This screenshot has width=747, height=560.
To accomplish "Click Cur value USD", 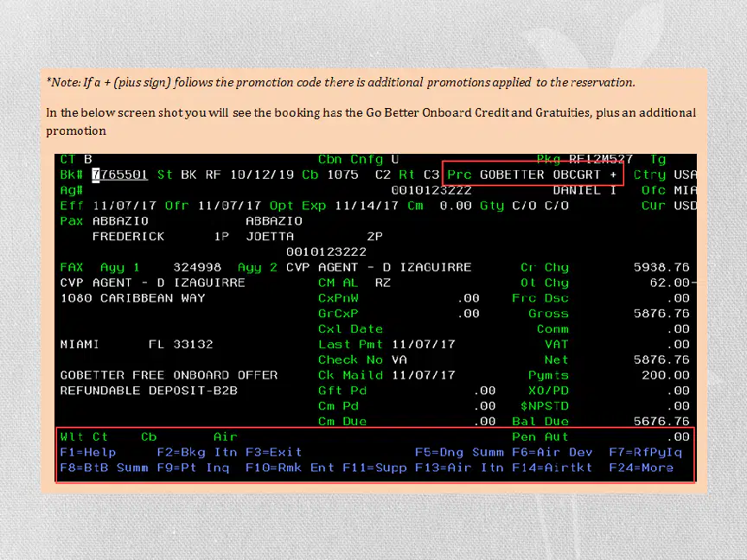I will [x=685, y=206].
